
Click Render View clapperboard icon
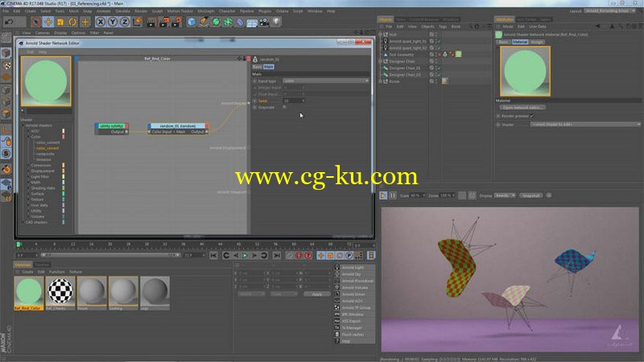[x=151, y=22]
